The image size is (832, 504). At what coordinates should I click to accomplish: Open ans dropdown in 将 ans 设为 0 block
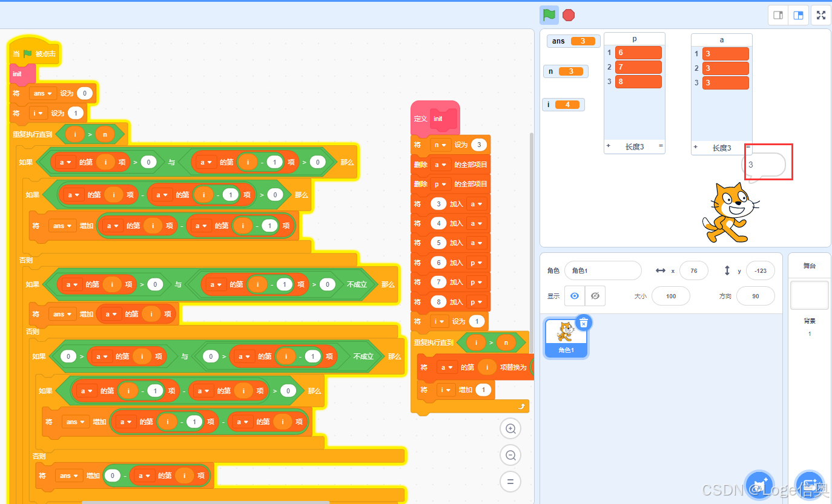42,94
